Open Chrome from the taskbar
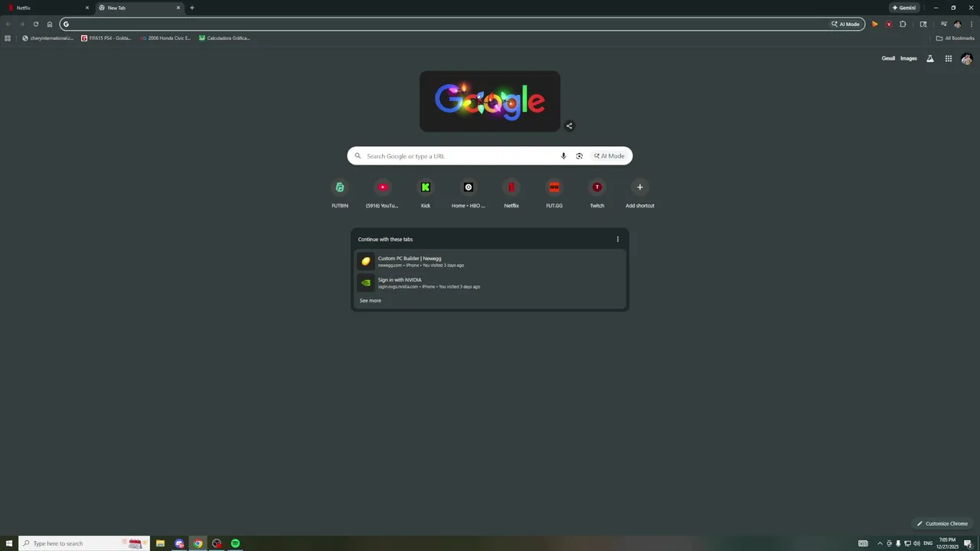Viewport: 980px width, 551px height. click(x=198, y=543)
